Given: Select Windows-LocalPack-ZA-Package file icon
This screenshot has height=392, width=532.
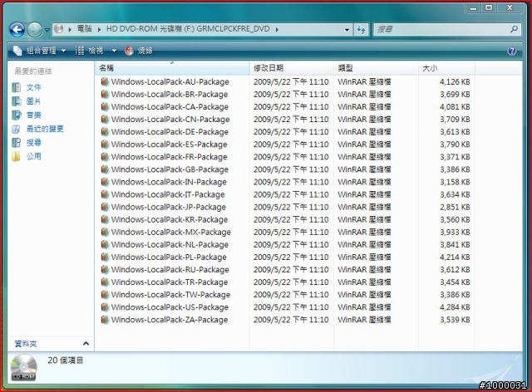Looking at the screenshot, I should (105, 320).
